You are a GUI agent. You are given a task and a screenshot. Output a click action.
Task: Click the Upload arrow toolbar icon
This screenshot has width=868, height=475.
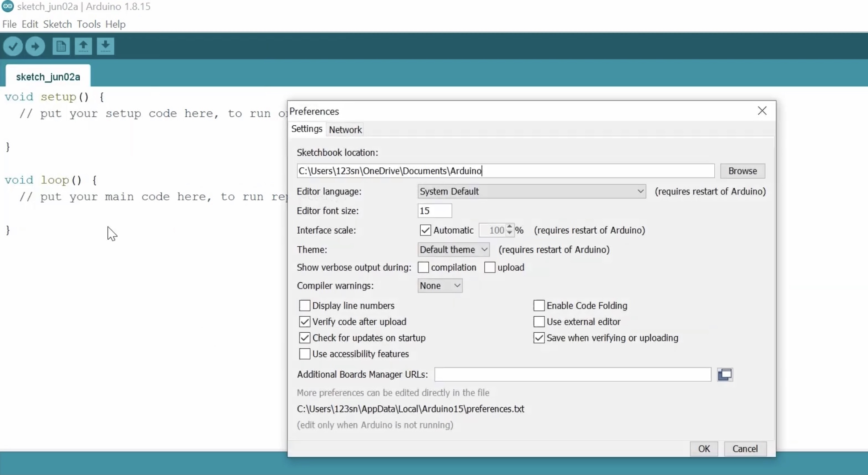[x=35, y=46]
